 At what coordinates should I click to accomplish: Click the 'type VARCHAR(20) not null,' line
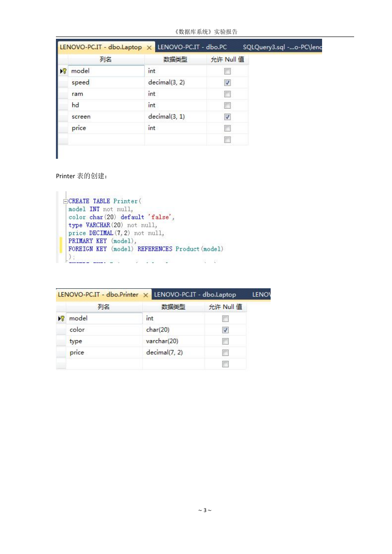[x=113, y=225]
